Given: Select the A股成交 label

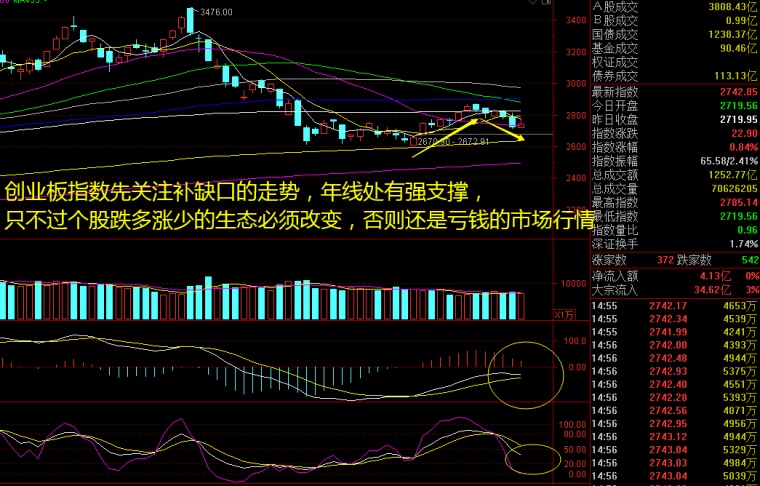Looking at the screenshot, I should point(615,7).
